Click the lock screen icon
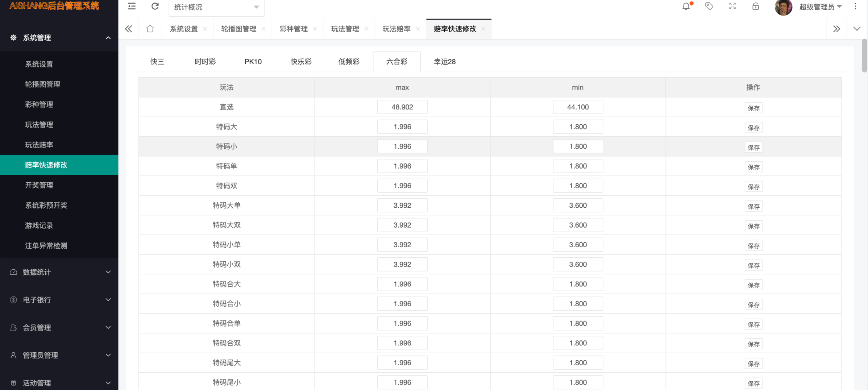Image resolution: width=868 pixels, height=390 pixels. (755, 7)
